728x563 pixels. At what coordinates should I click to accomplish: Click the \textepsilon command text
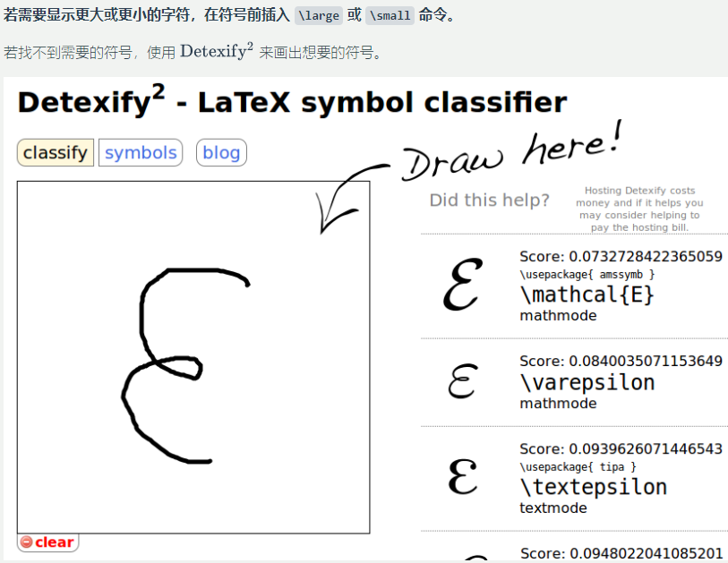click(594, 487)
